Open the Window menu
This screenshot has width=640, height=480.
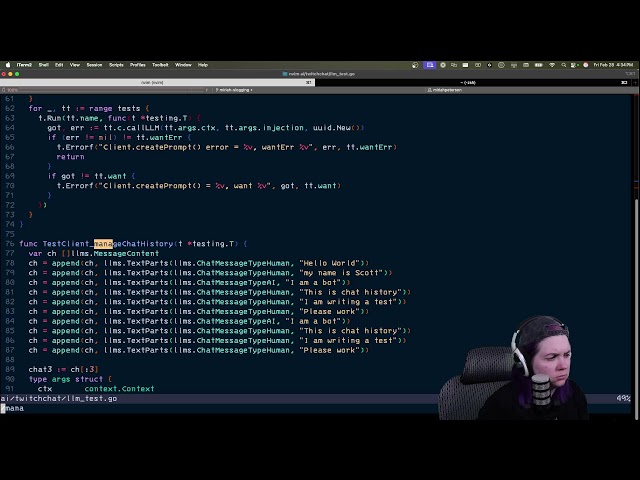pos(183,65)
